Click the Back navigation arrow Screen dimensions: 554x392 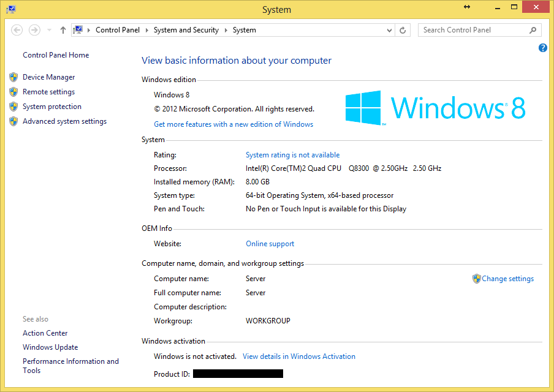pos(17,30)
